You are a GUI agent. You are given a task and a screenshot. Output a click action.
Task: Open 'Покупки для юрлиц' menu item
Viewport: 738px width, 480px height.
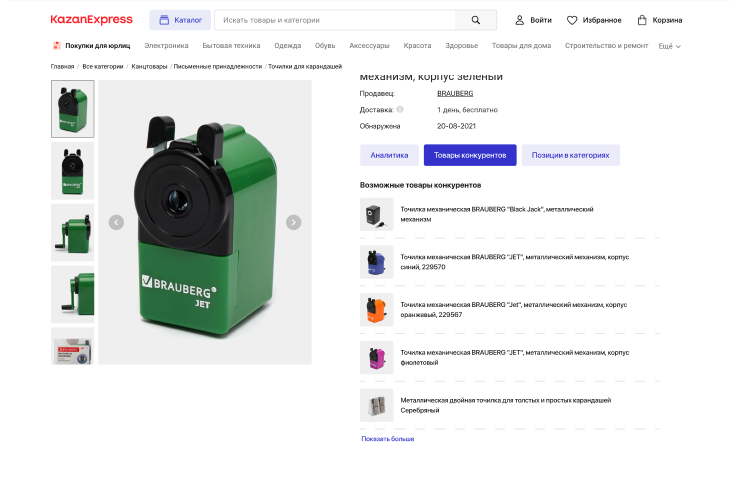click(91, 46)
